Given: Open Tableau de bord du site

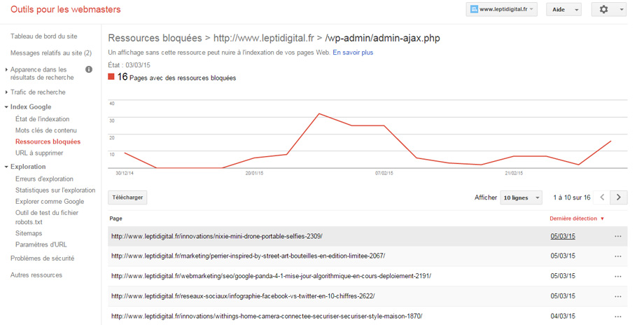Looking at the screenshot, I should pos(43,36).
